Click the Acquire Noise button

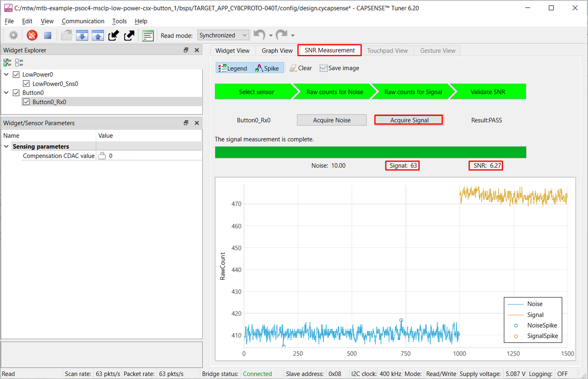(332, 120)
